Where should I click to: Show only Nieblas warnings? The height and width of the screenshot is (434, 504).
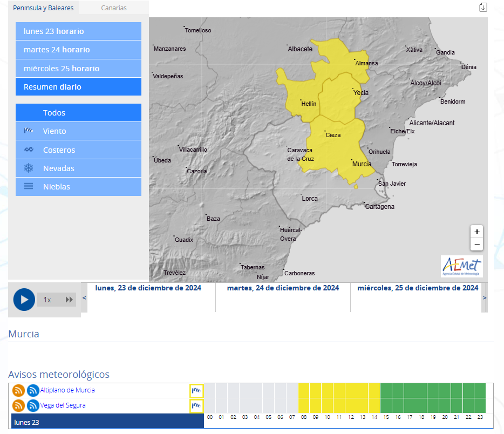[78, 187]
